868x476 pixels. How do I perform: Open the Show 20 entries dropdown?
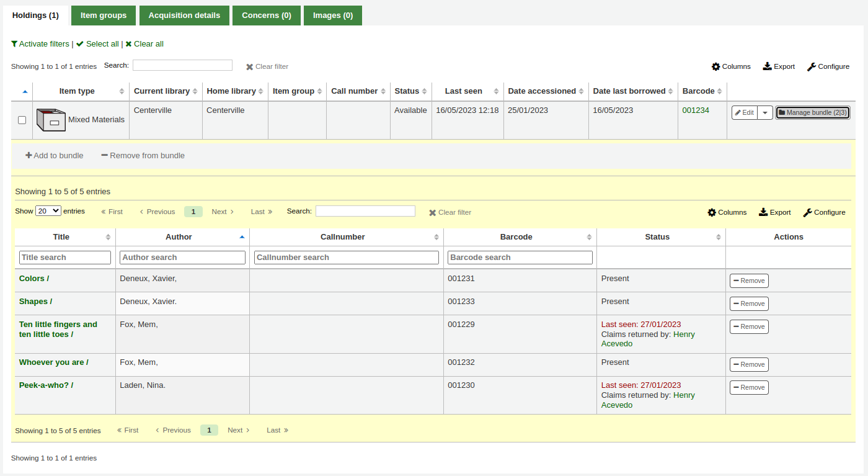[48, 210]
